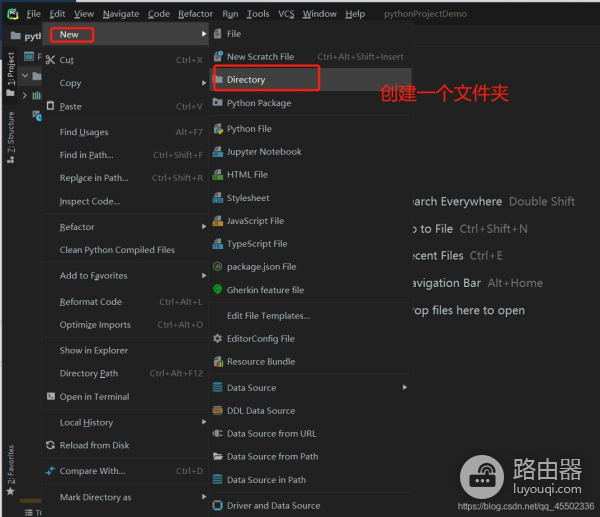Open the 1: Project tool window tab
Viewport: 600px width, 517px height.
(x=10, y=74)
